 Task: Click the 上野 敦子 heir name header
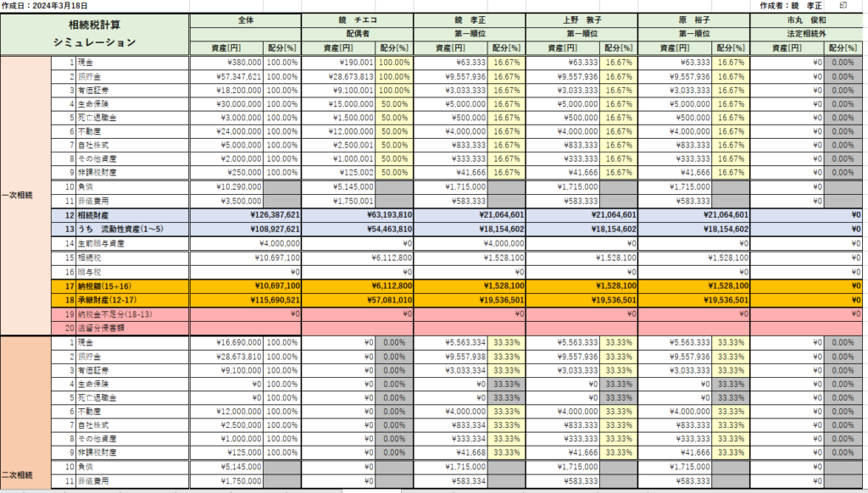point(581,19)
